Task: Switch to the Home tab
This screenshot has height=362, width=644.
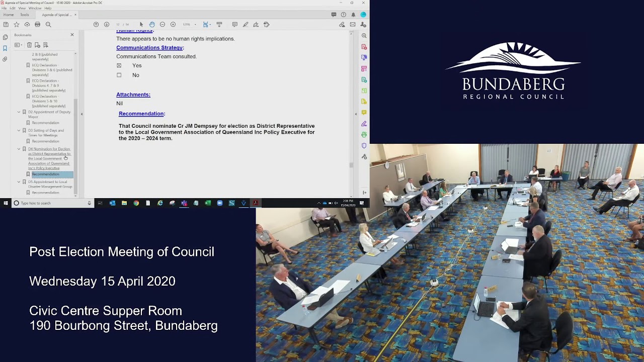Action: point(9,15)
